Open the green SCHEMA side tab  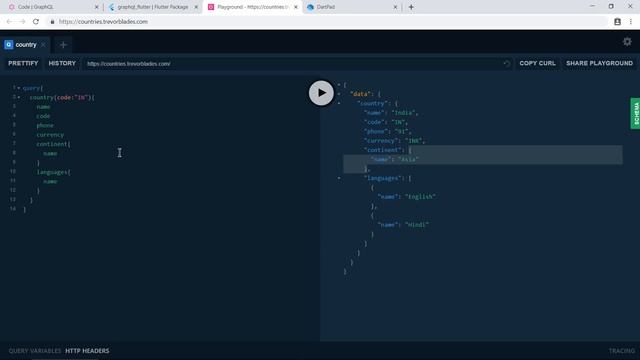[x=635, y=113]
